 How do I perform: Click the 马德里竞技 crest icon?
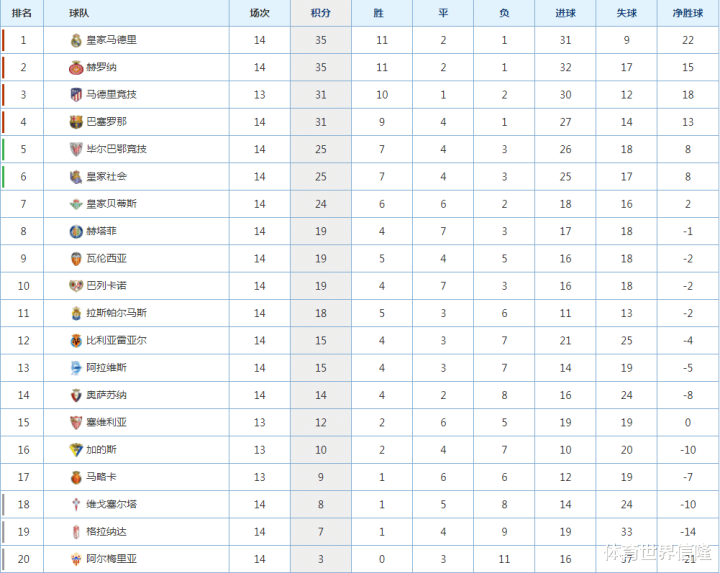pyautogui.click(x=76, y=95)
